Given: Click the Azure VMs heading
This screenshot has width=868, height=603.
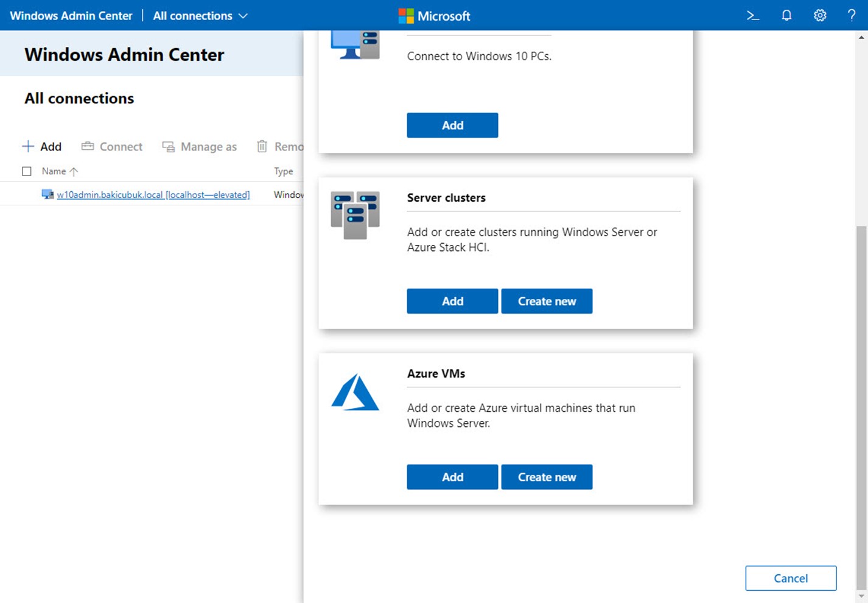Looking at the screenshot, I should [x=436, y=374].
